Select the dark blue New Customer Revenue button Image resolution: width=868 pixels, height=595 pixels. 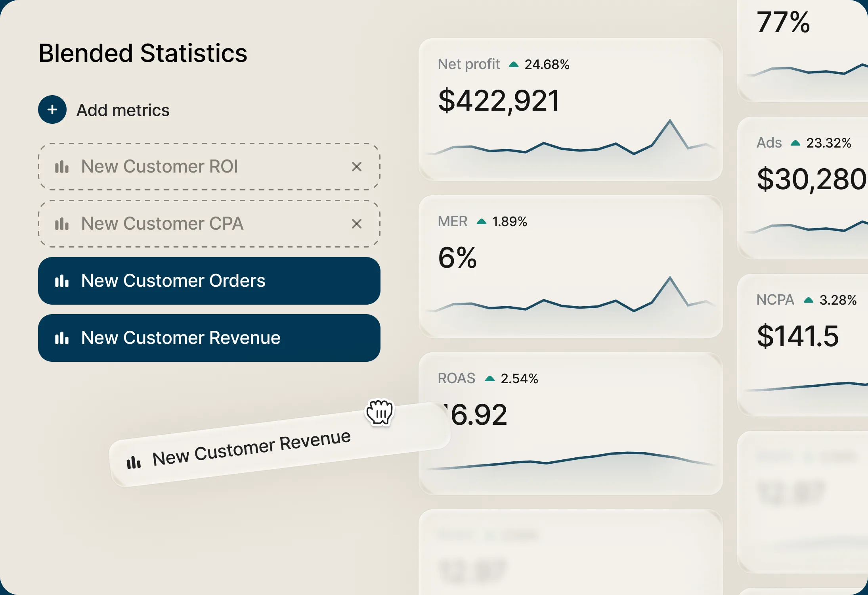click(209, 338)
